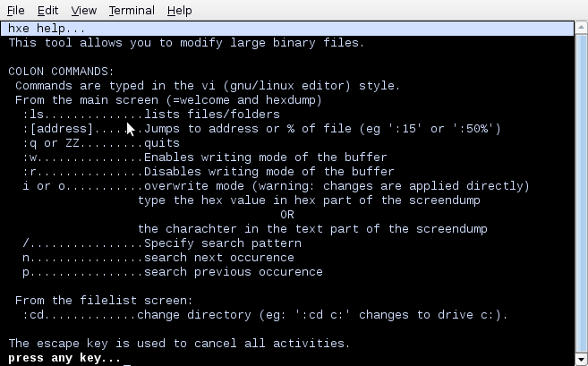
Task: Click the 'search next occurence' line
Action: coord(158,257)
